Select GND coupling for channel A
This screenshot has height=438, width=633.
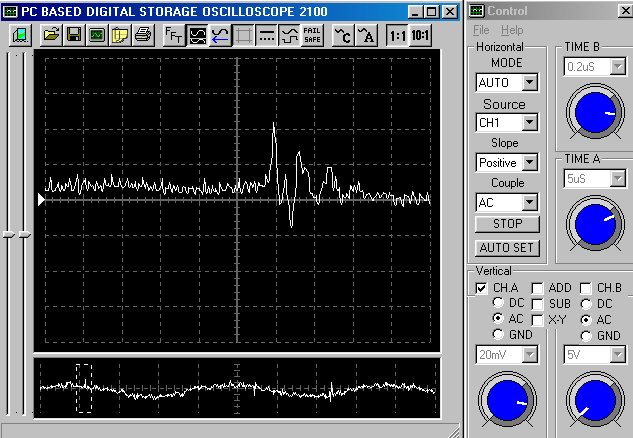point(498,335)
